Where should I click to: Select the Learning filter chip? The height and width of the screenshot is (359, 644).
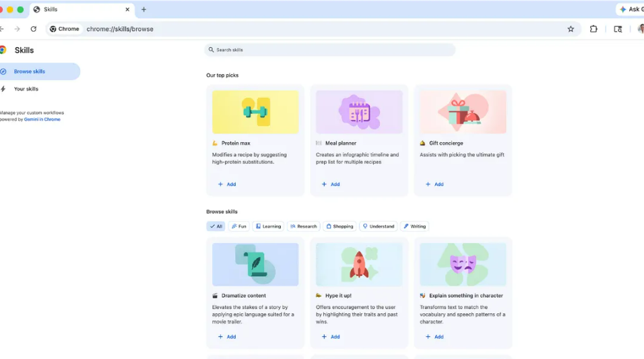coord(268,226)
